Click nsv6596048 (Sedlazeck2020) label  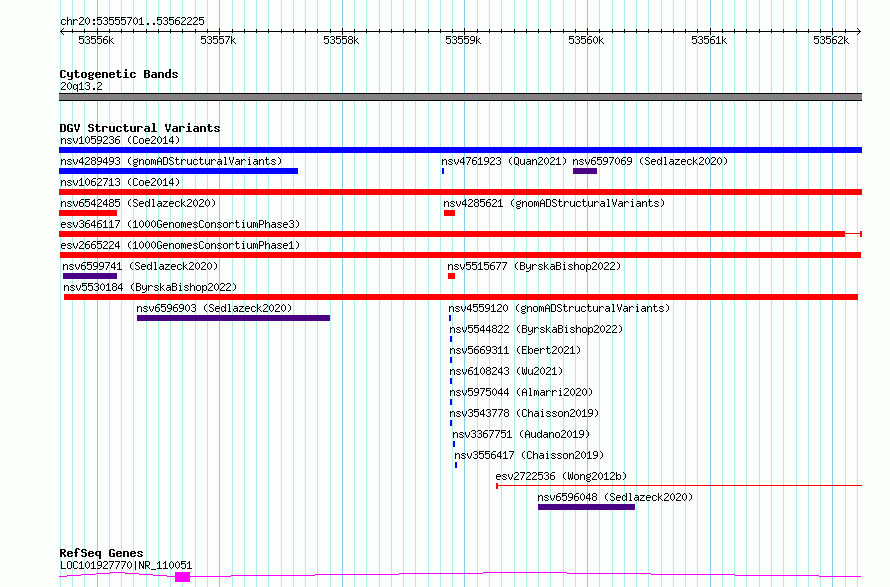[x=615, y=497]
